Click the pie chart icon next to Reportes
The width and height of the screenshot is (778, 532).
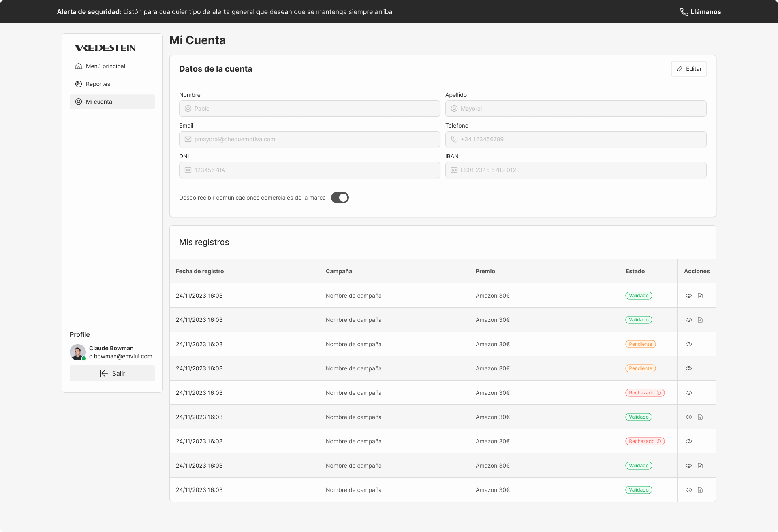point(78,84)
